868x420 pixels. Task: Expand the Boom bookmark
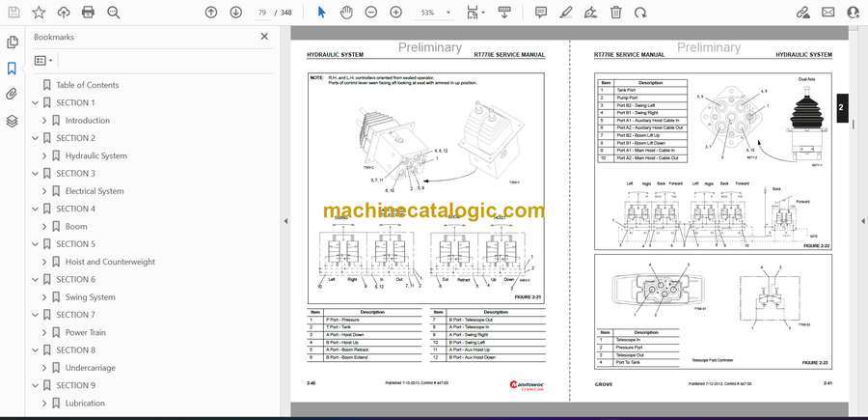pyautogui.click(x=44, y=226)
